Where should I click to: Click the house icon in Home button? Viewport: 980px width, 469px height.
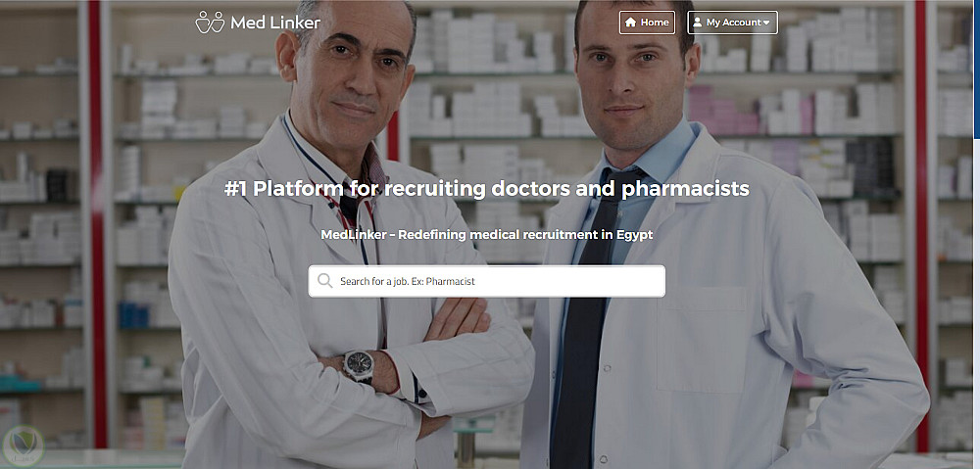[x=630, y=23]
